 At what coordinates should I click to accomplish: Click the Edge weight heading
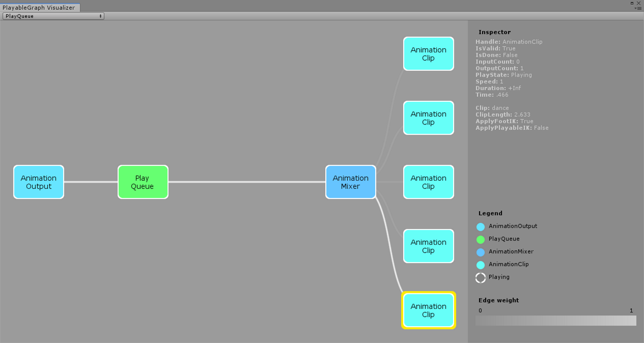click(499, 300)
